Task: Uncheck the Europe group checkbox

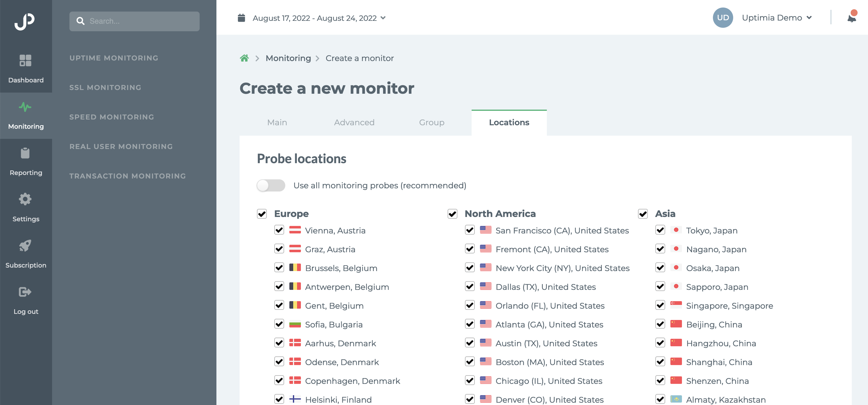Action: pos(262,213)
